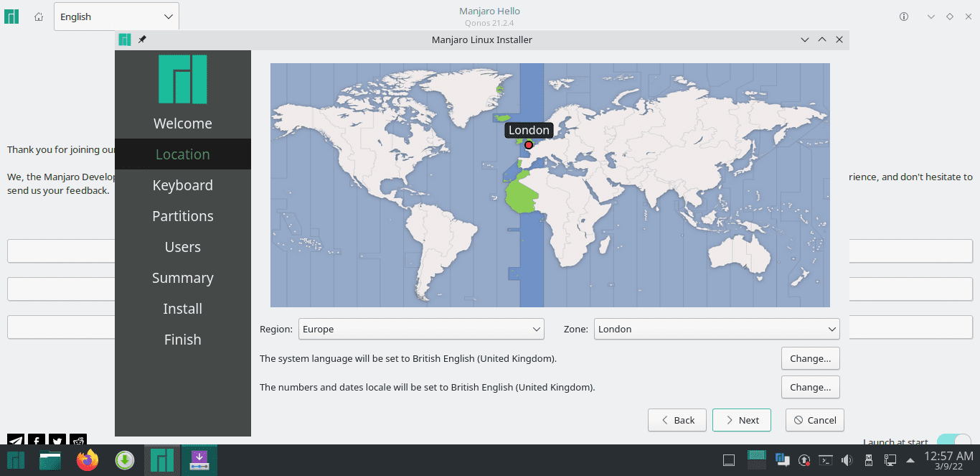Select the Users step in the sidebar

[183, 247]
